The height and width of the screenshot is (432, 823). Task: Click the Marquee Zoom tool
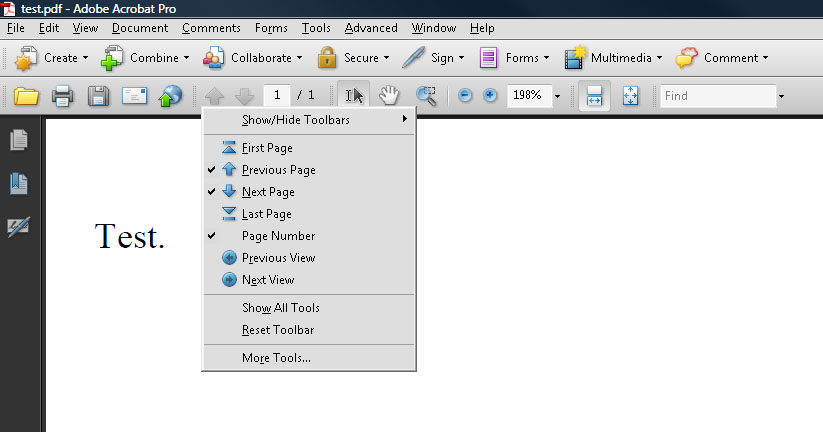pyautogui.click(x=427, y=96)
